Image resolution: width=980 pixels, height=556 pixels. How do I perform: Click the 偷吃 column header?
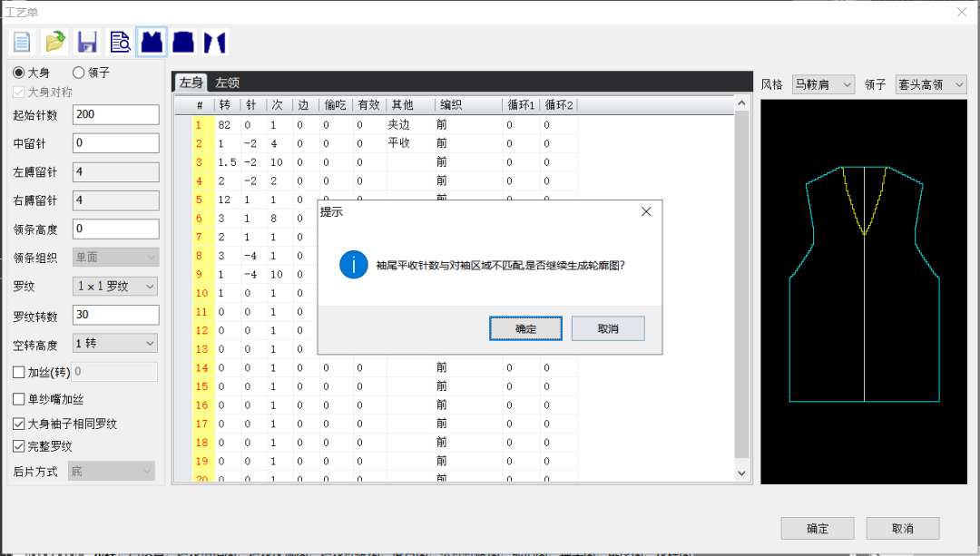336,105
